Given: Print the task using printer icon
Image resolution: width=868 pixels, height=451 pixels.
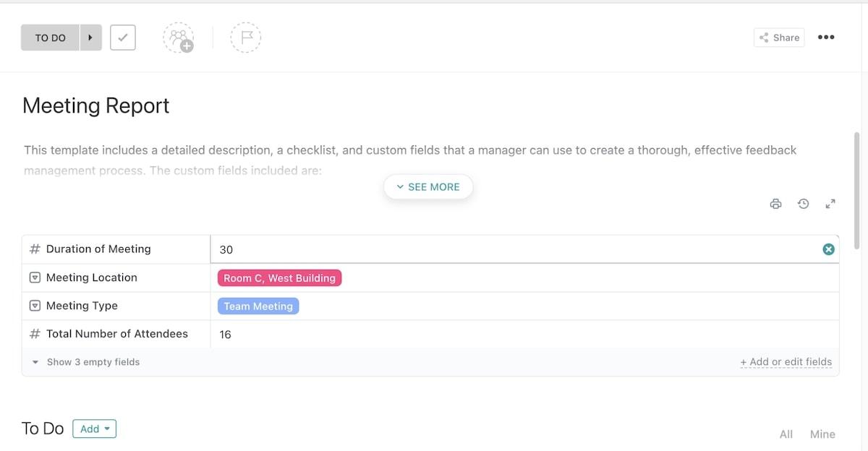Looking at the screenshot, I should (x=775, y=204).
